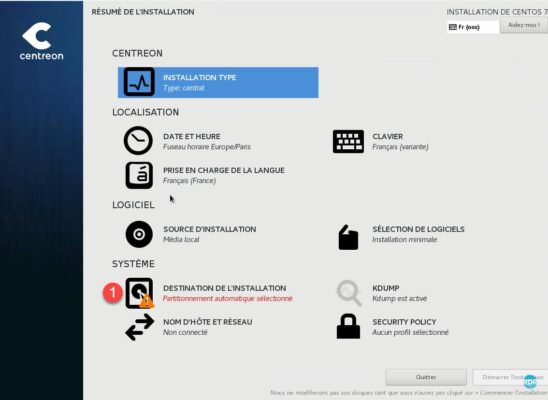Click the Sélection de logiciels package icon
The height and width of the screenshot is (400, 548).
(x=348, y=237)
